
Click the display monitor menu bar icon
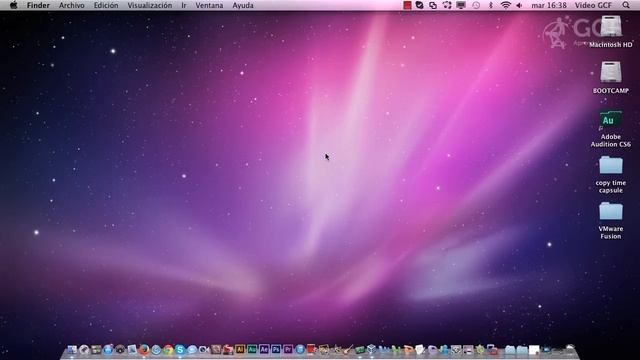(461, 5)
